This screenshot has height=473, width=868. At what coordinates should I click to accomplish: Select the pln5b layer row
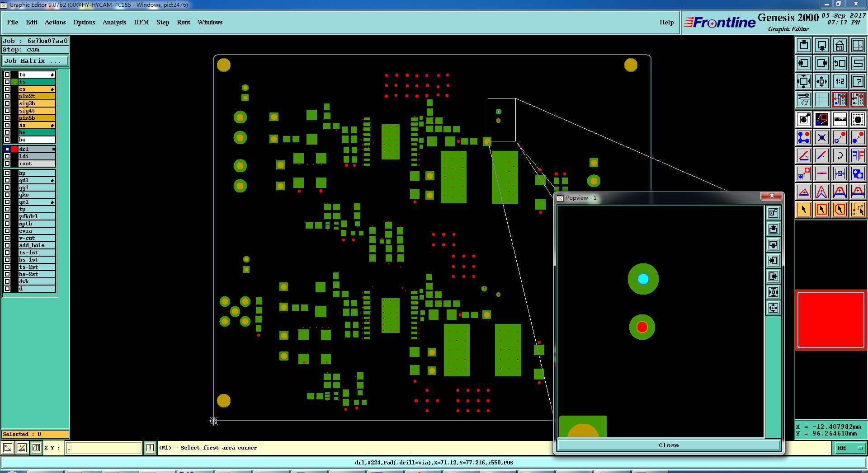[x=37, y=118]
